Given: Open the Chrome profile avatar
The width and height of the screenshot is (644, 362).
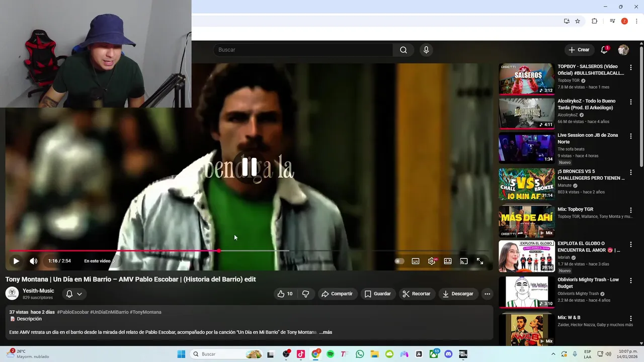Looking at the screenshot, I should point(624,21).
